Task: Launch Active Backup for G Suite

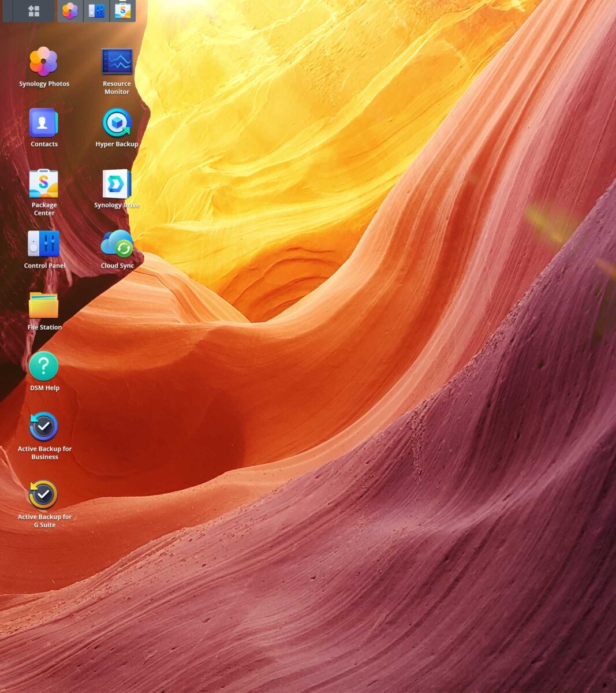Action: 44,495
